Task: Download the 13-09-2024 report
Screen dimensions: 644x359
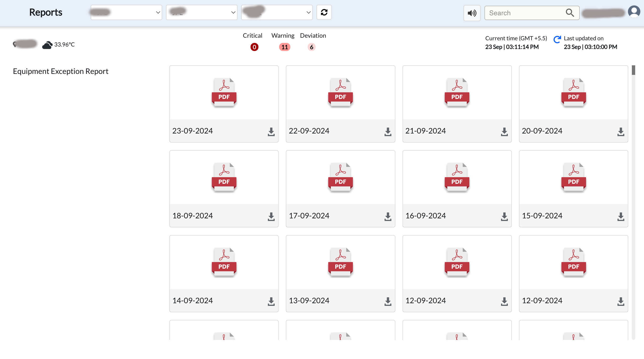Action: pos(387,301)
